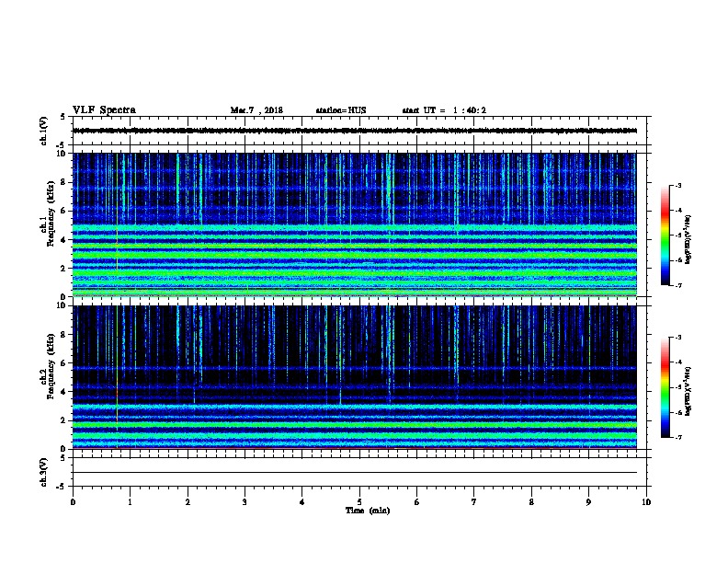Click the "6" kHz tick of ch.2 spectrogram

[63, 363]
